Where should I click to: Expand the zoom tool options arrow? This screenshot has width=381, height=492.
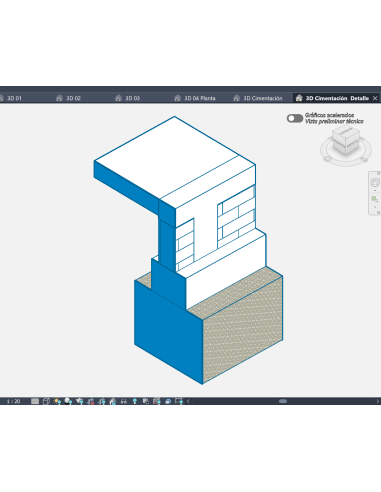pyautogui.click(x=375, y=207)
